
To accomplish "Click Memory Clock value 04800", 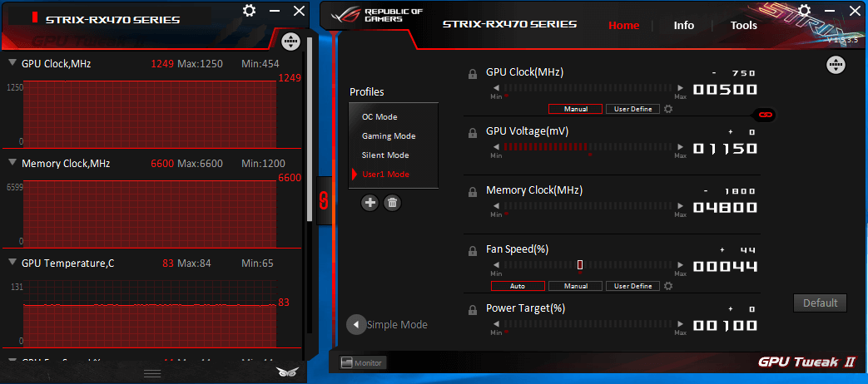I will click(725, 208).
